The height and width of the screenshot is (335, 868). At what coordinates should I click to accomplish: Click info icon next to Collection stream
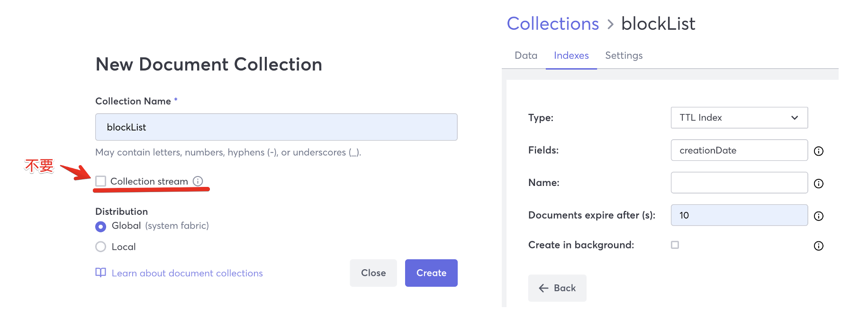tap(198, 181)
